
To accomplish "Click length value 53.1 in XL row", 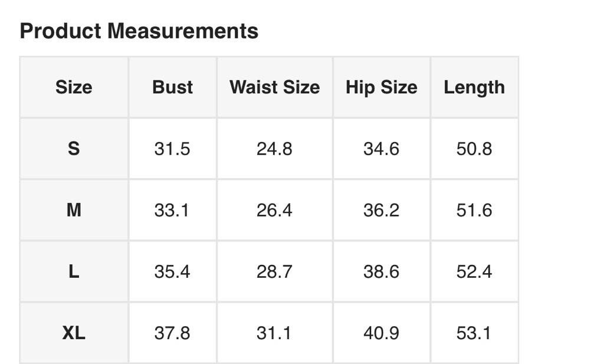I will (474, 333).
